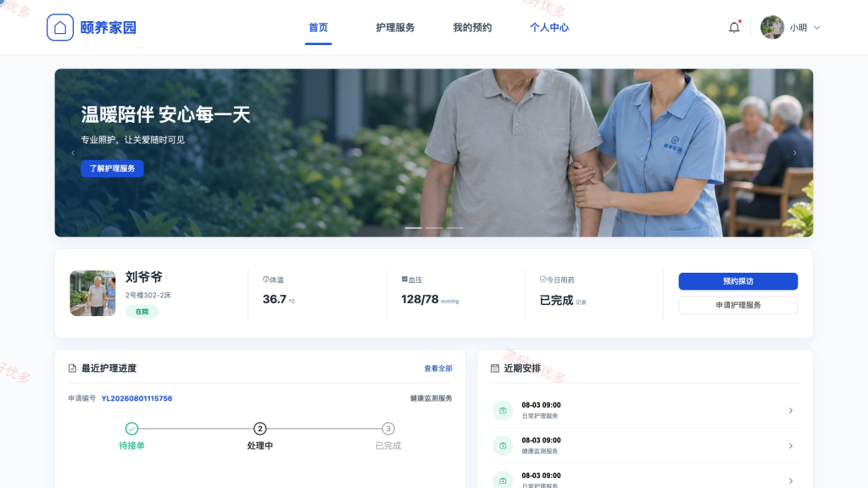
Task: Click the 血压 icon
Action: [404, 280]
